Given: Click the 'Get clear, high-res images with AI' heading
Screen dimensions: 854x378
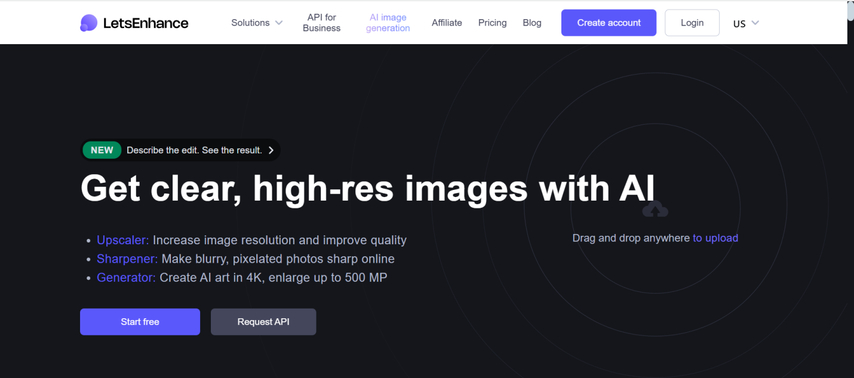Looking at the screenshot, I should tap(368, 190).
